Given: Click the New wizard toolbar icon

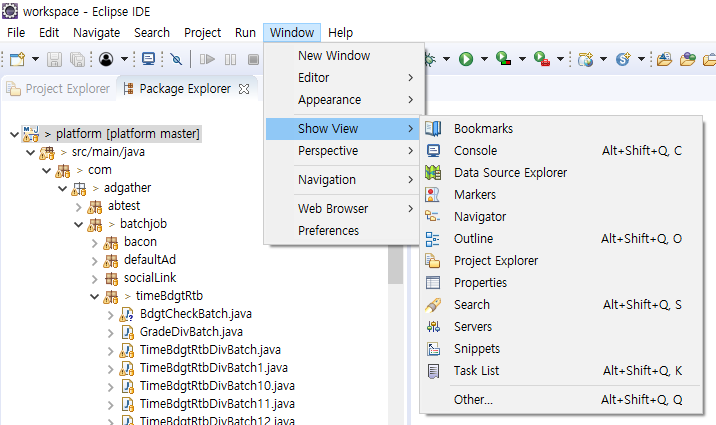Looking at the screenshot, I should [x=17, y=59].
